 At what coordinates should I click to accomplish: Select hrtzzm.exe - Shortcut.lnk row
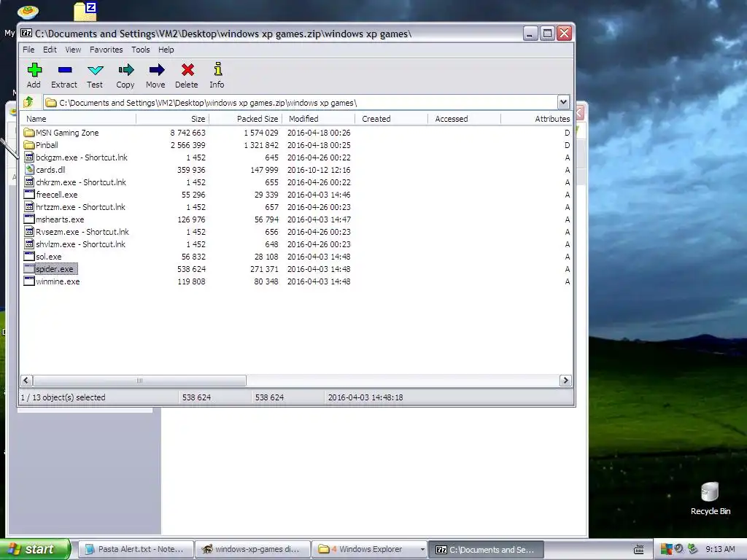pos(296,206)
